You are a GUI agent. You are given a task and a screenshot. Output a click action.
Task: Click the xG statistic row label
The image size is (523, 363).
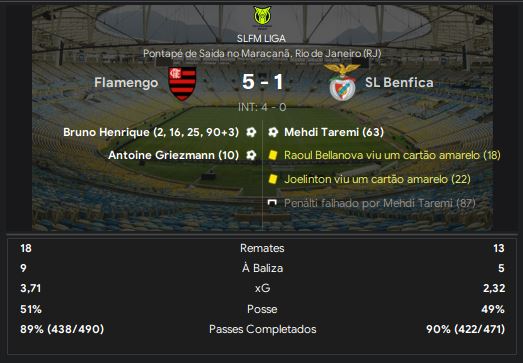(x=263, y=288)
